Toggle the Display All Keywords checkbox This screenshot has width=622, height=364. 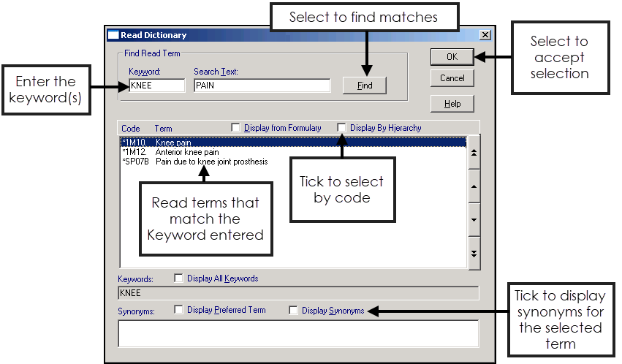[x=179, y=278]
